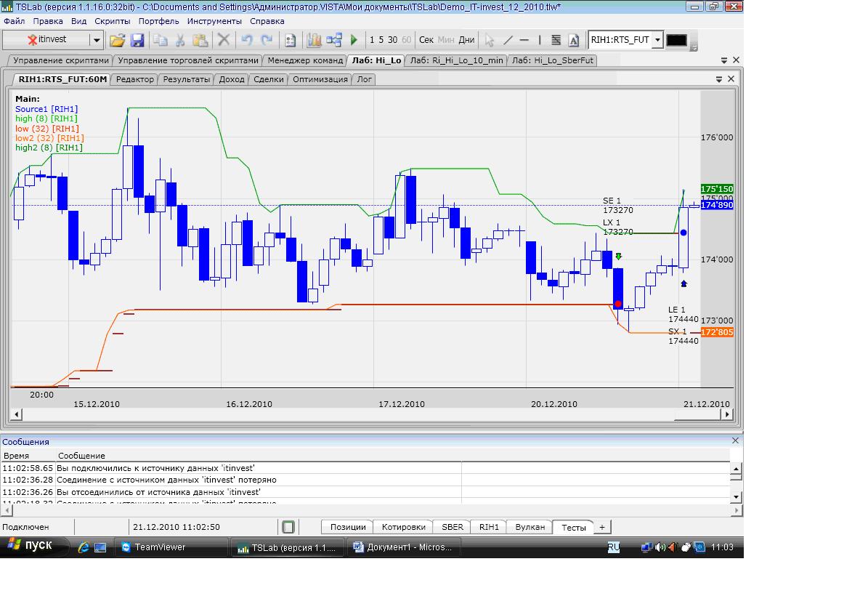Click the text annotation 'A' tool

(x=574, y=40)
